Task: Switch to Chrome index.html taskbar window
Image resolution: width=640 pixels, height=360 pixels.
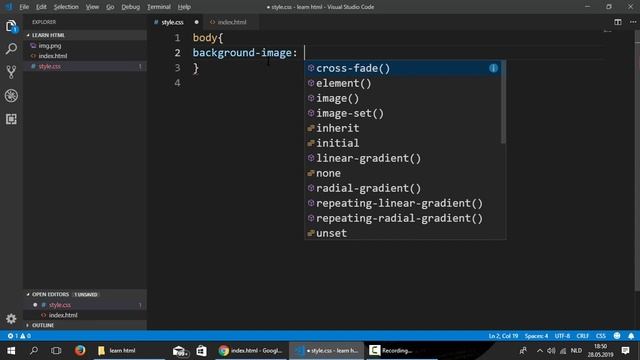Action: point(250,351)
